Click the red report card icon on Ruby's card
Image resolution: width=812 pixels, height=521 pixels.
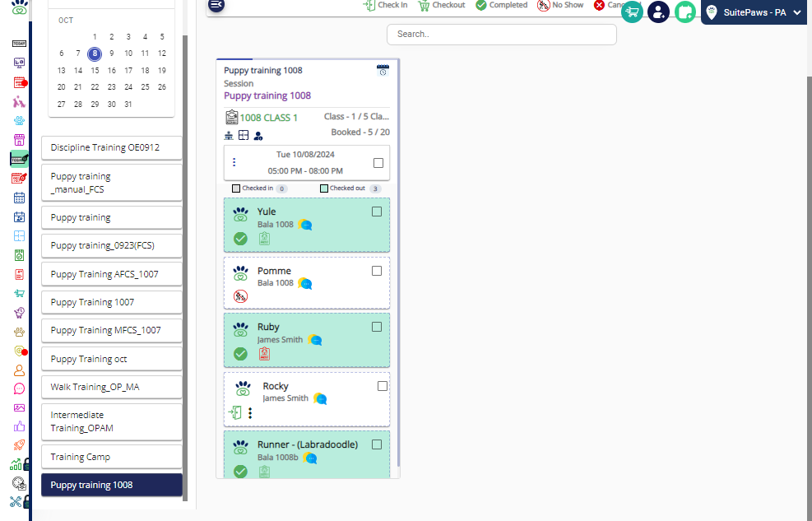pyautogui.click(x=264, y=354)
